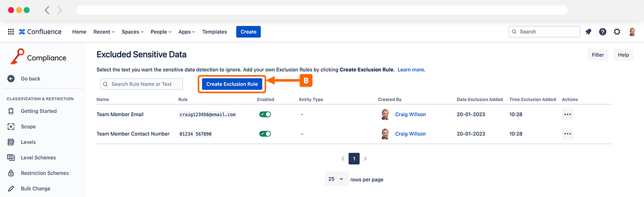644x197 pixels.
Task: Expand the Recent dropdown menu
Action: click(104, 32)
